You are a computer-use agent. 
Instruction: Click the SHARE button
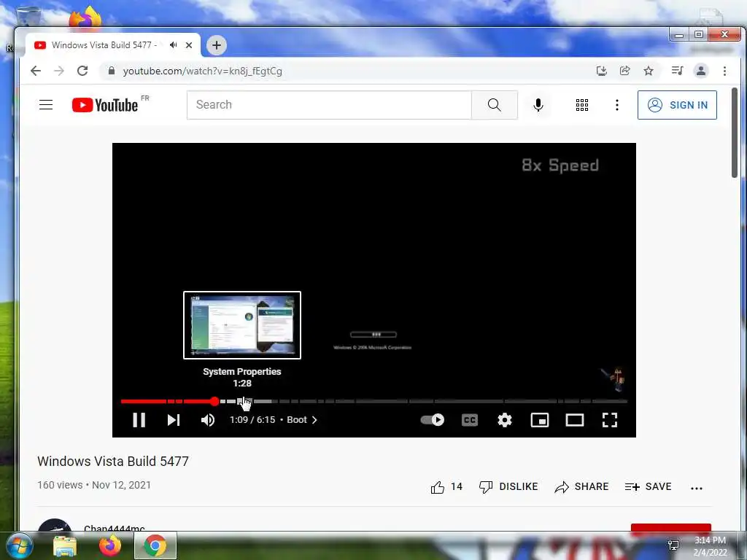(581, 486)
